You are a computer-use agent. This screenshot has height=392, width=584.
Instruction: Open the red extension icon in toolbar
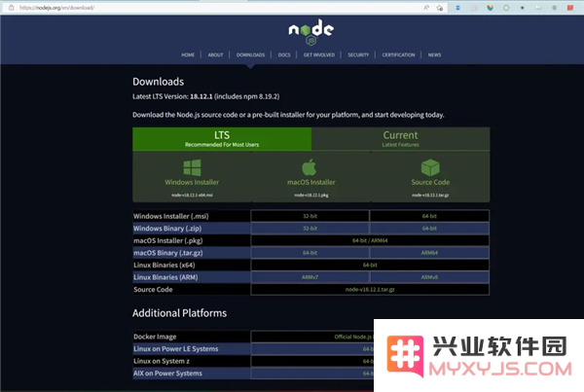pos(570,8)
